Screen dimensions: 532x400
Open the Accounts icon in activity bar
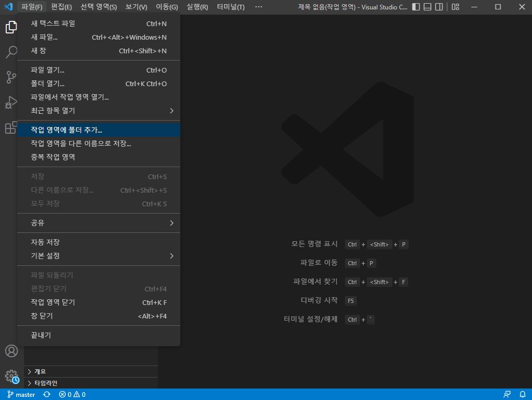coord(11,351)
